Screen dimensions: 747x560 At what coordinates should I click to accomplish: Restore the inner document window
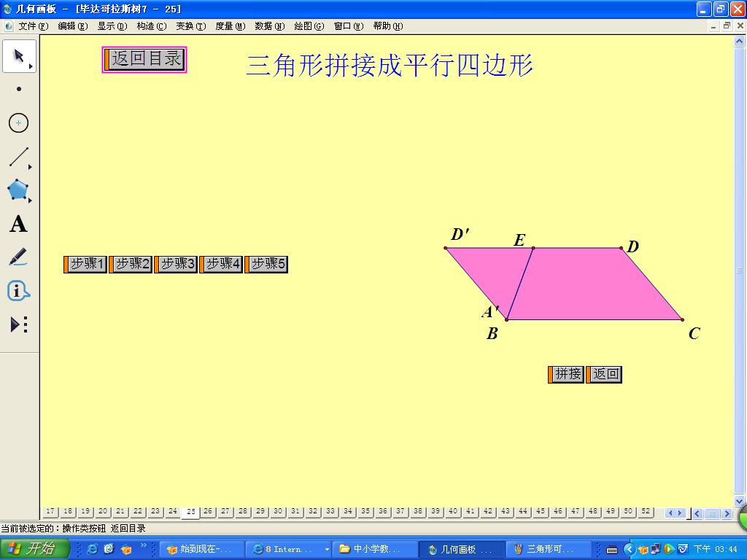pyautogui.click(x=727, y=26)
